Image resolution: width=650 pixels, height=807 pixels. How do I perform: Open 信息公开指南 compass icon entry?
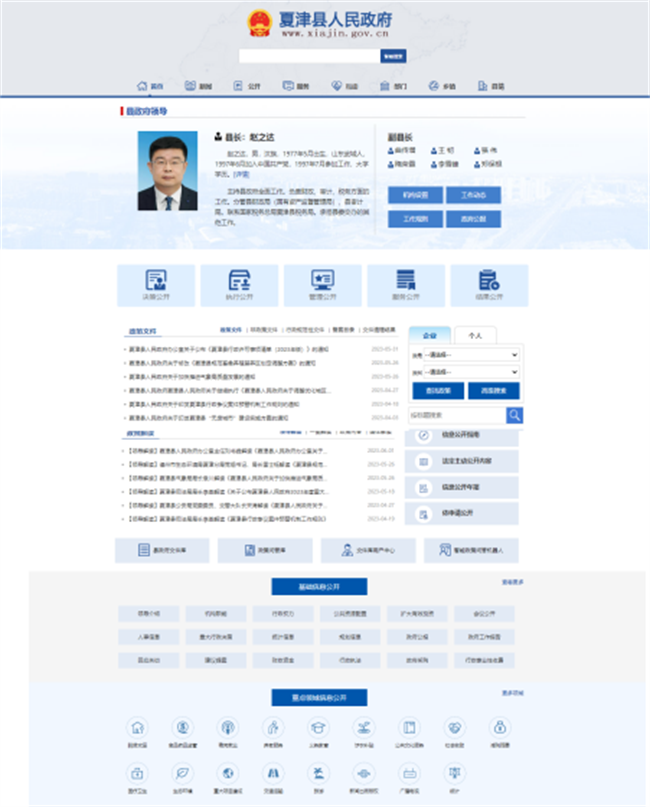(x=422, y=436)
